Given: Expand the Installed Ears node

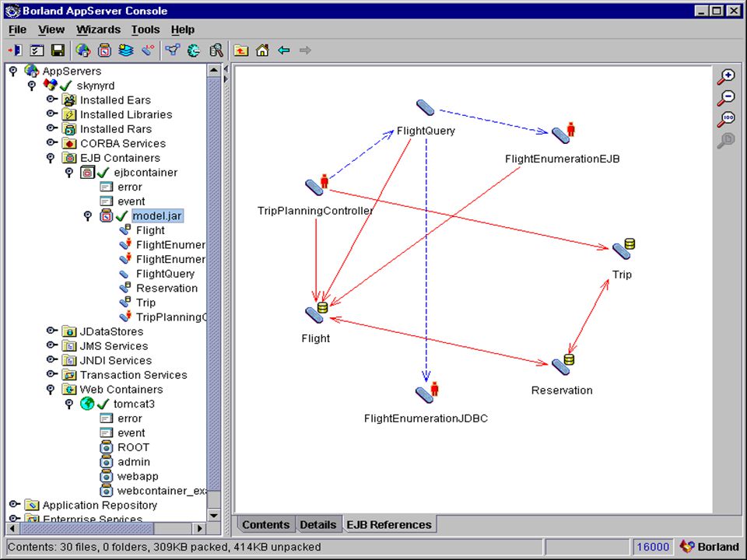Looking at the screenshot, I should [x=51, y=100].
